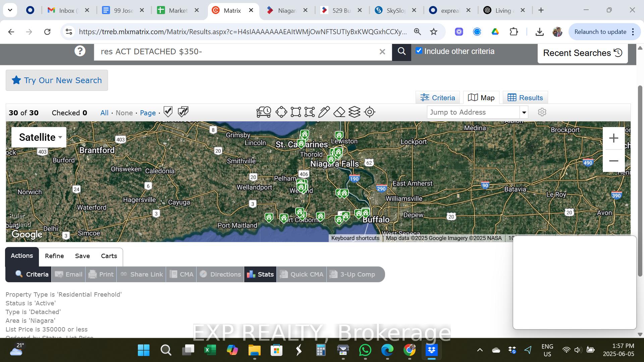Switch to the Criteria tab
This screenshot has height=362, width=644.
[x=438, y=98]
